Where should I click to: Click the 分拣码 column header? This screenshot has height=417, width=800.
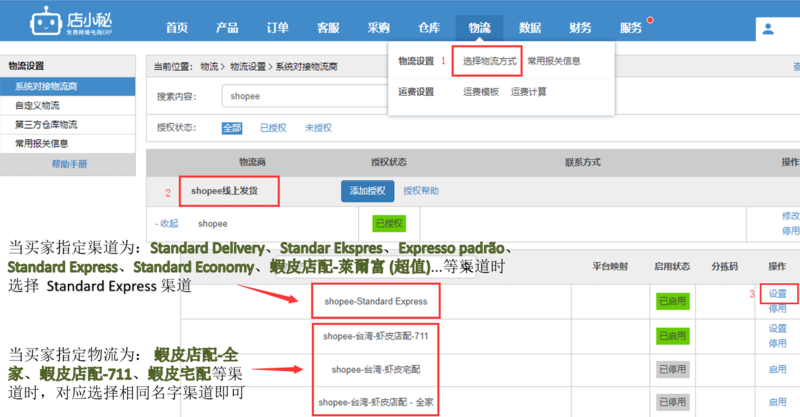[x=724, y=266]
